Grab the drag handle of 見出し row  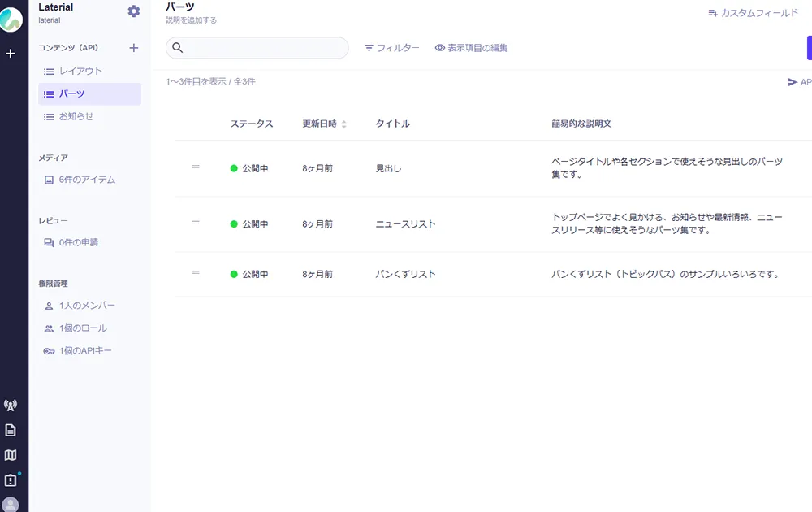point(195,167)
